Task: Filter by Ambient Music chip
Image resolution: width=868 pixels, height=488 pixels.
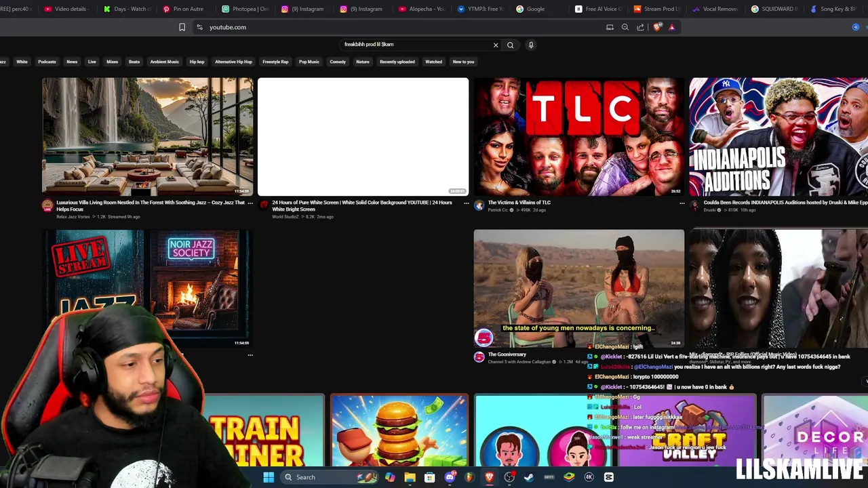Action: click(x=165, y=62)
